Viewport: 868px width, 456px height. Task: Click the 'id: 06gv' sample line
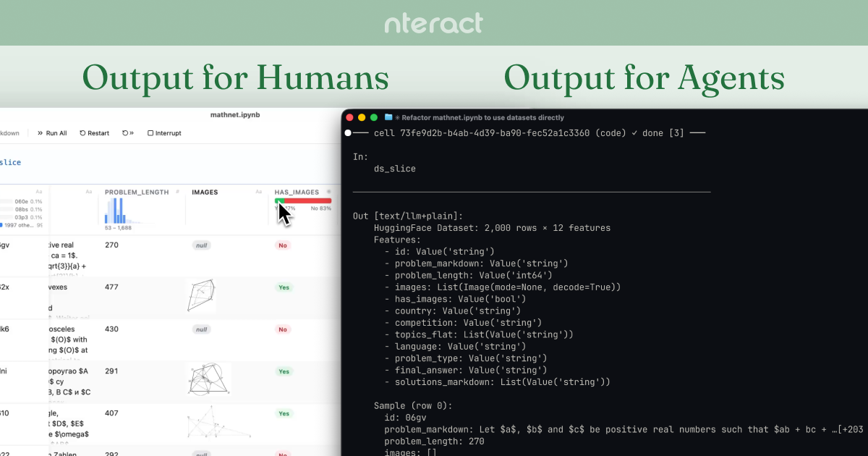405,418
